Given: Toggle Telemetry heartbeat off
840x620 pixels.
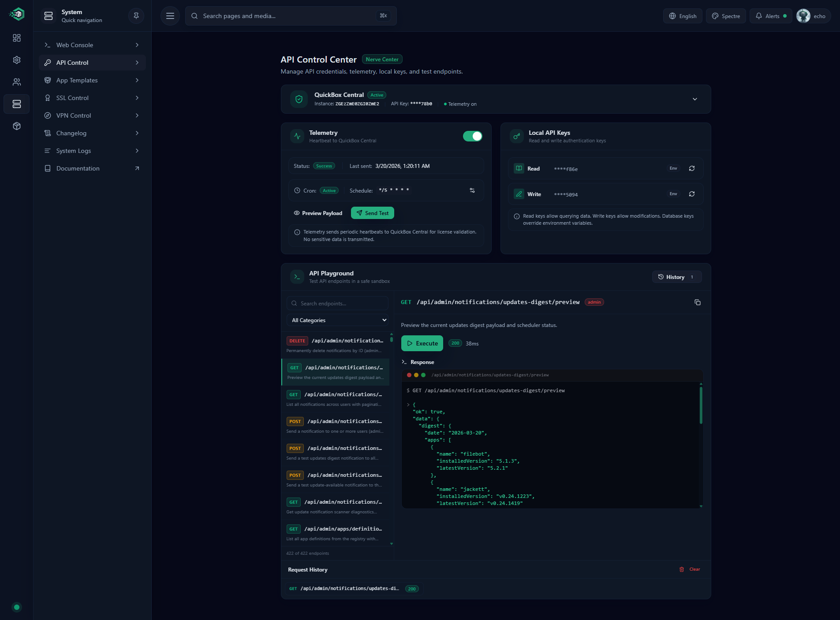Looking at the screenshot, I should pyautogui.click(x=472, y=136).
